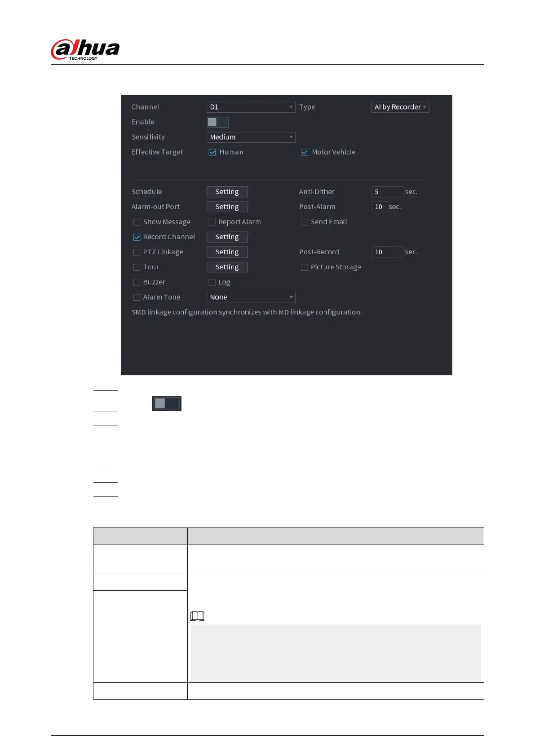Enable the Show Message checkbox

coord(137,222)
